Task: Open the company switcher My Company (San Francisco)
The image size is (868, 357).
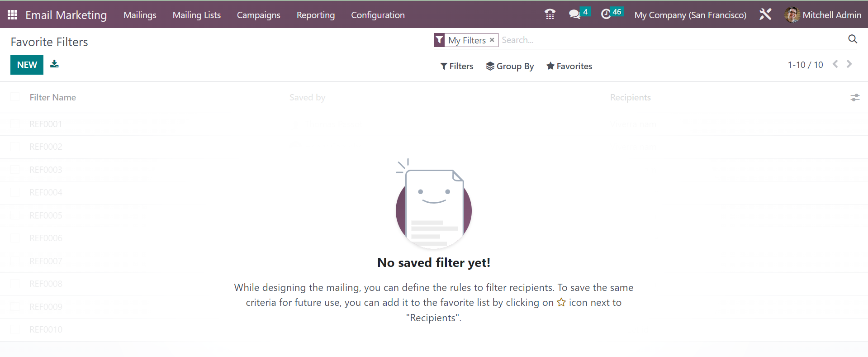Action: click(690, 15)
